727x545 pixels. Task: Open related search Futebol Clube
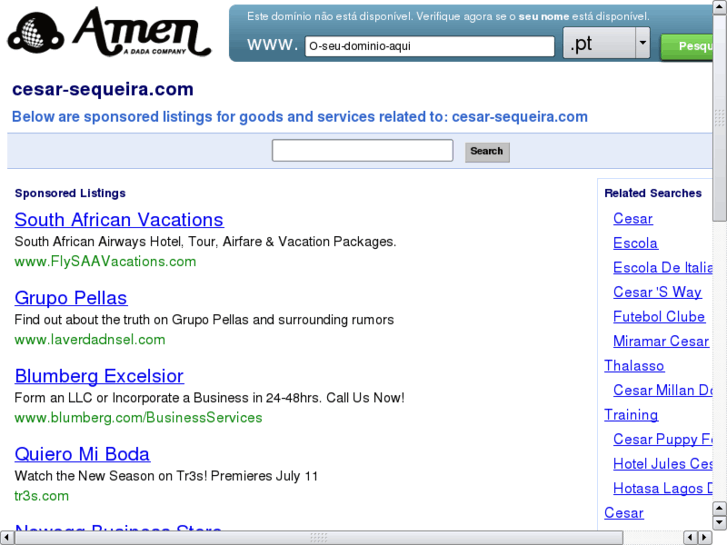tap(659, 317)
